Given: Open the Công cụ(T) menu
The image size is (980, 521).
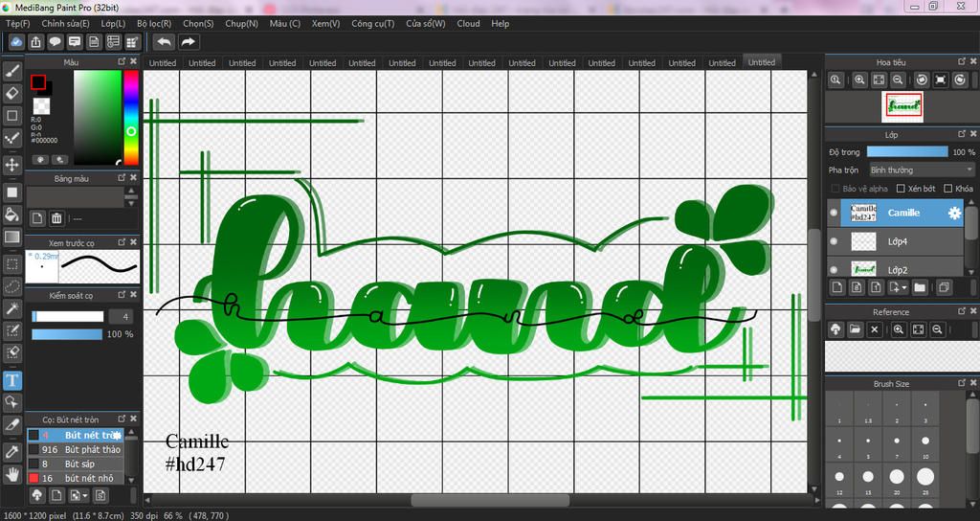Looking at the screenshot, I should point(373,24).
